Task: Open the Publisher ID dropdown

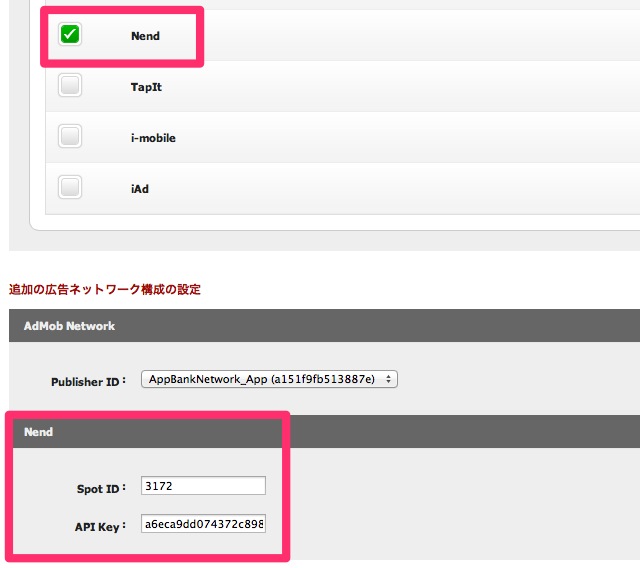Action: pyautogui.click(x=269, y=379)
